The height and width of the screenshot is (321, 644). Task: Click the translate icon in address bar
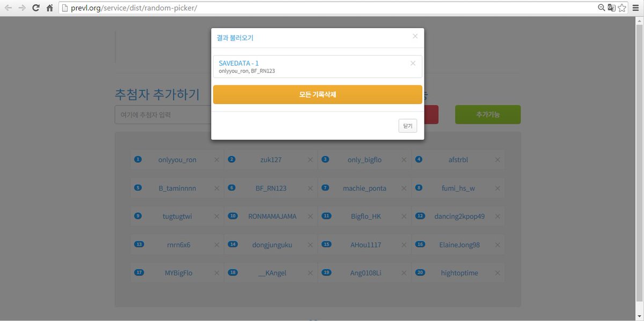click(x=611, y=8)
